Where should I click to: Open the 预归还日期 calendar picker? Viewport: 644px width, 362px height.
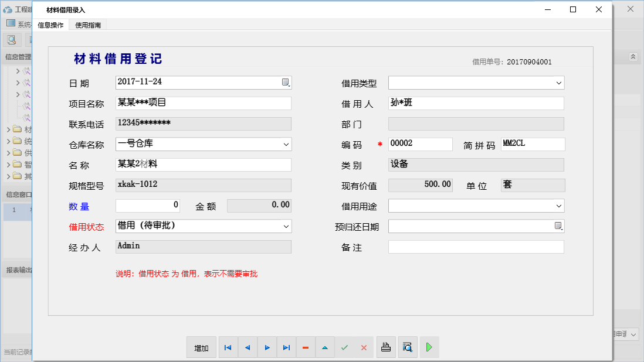[x=558, y=226]
